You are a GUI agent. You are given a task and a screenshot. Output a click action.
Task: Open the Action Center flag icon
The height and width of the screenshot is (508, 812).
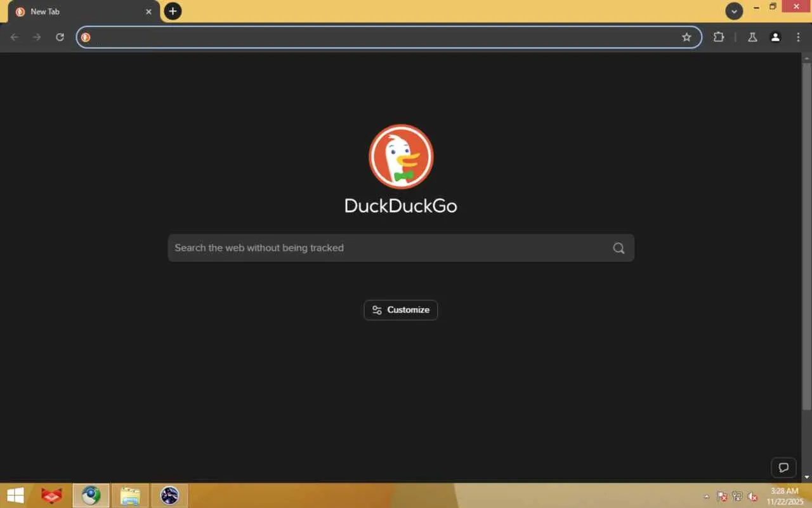[x=722, y=497]
